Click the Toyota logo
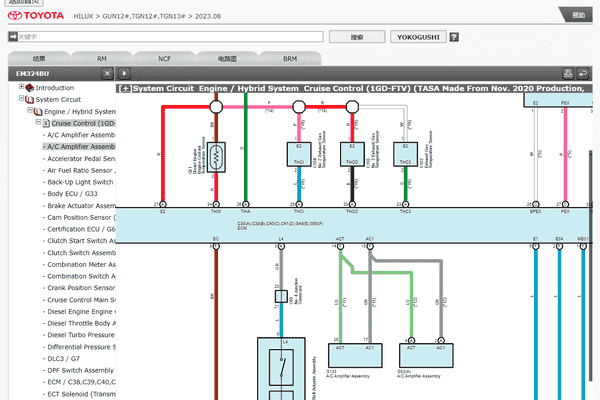Image resolution: width=600 pixels, height=400 pixels. pos(38,16)
